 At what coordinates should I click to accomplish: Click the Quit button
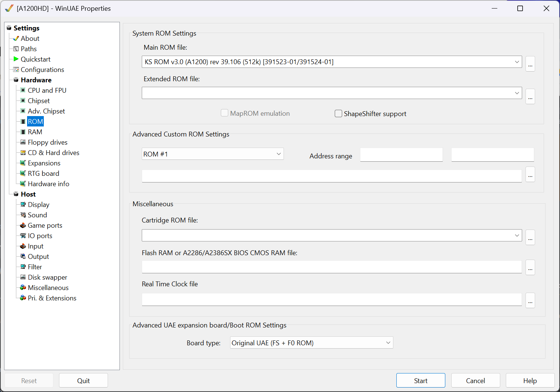[83, 381]
